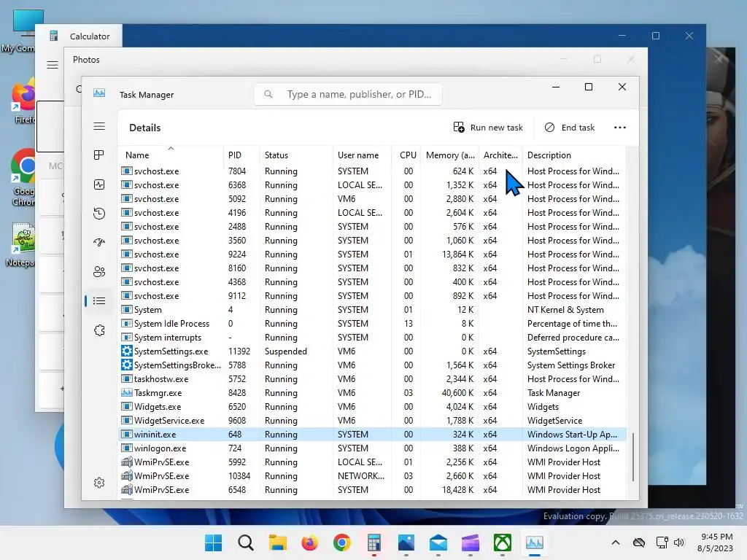Select the WidgetService.exe row
Viewport: 747px width, 560px height.
(372, 421)
